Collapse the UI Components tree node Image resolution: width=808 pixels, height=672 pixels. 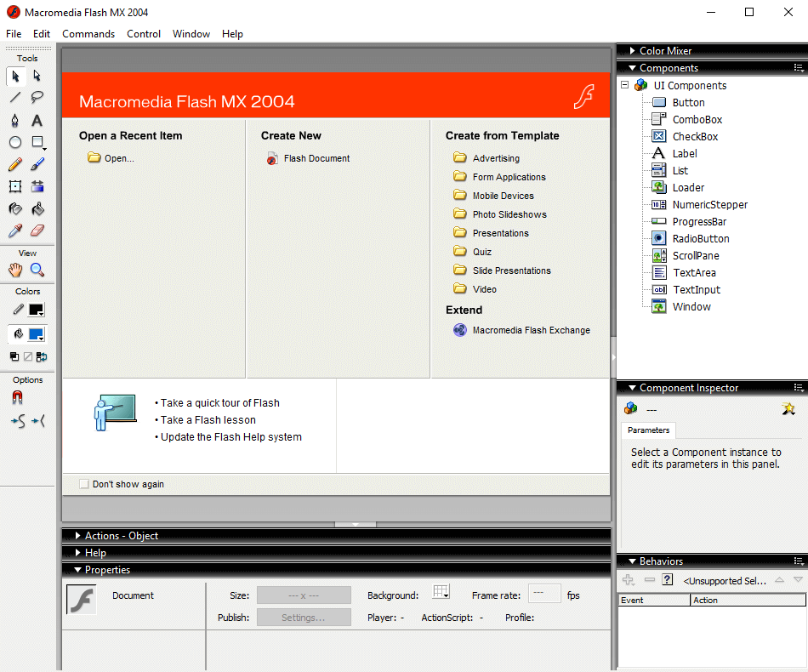624,85
